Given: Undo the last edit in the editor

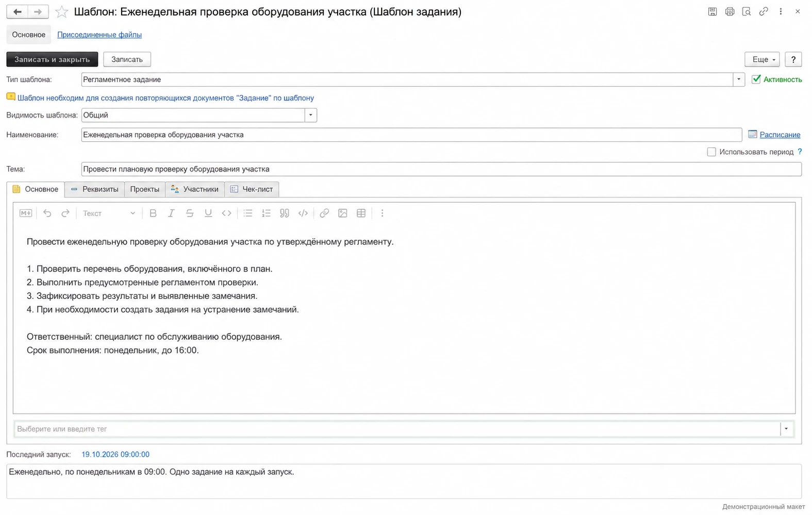Looking at the screenshot, I should pyautogui.click(x=47, y=213).
